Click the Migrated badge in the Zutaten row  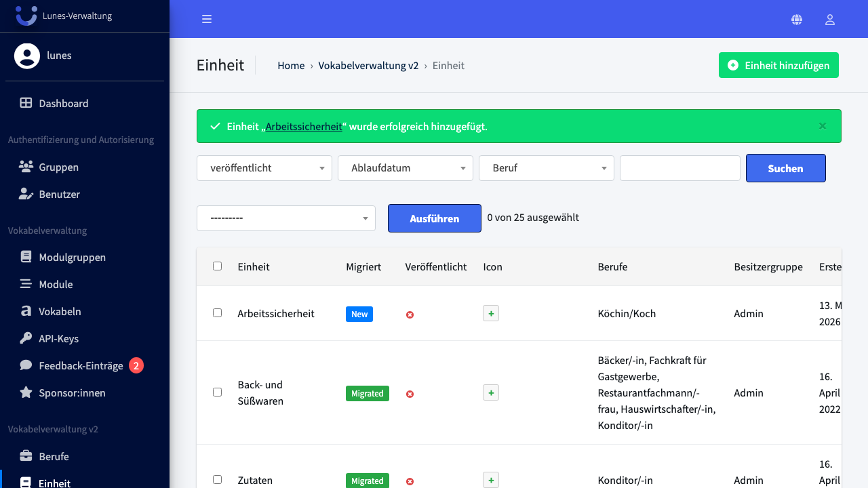tap(368, 481)
